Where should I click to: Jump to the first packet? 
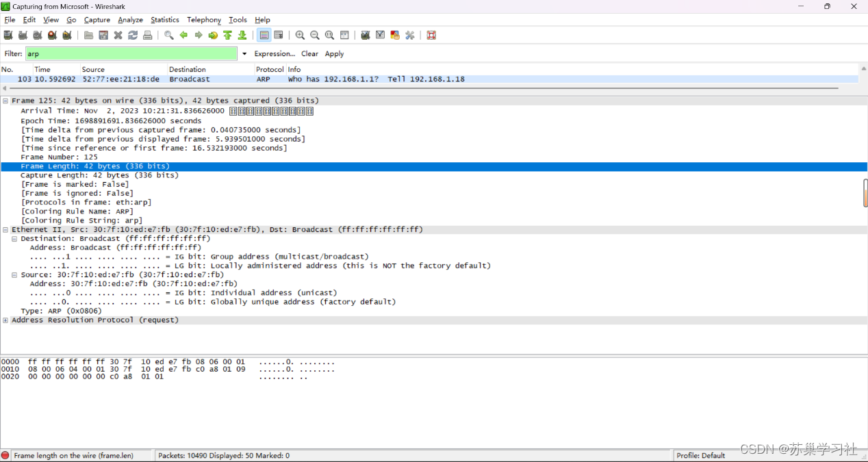(228, 35)
